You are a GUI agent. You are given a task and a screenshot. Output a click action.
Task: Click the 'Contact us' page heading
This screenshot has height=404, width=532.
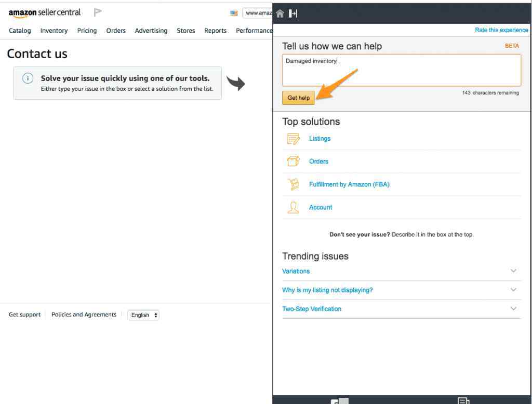point(37,54)
